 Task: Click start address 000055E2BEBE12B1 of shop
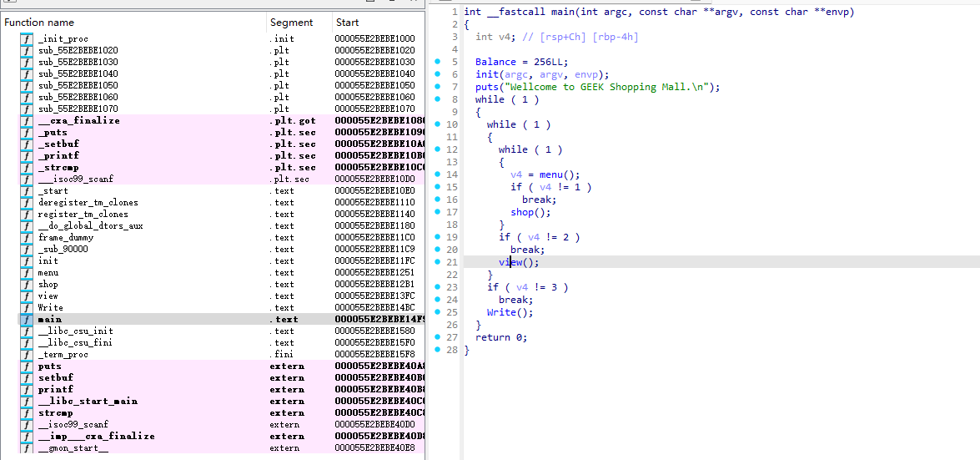pyautogui.click(x=374, y=284)
